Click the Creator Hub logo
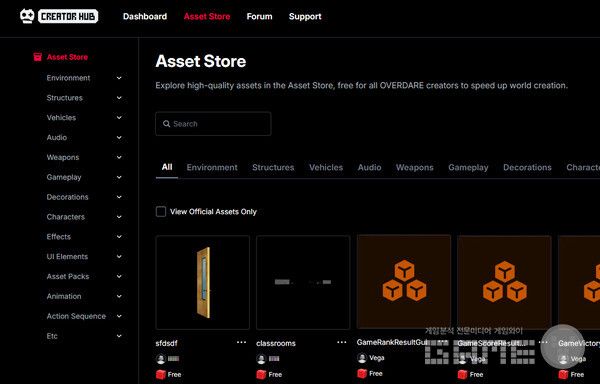600x384 pixels. 59,16
